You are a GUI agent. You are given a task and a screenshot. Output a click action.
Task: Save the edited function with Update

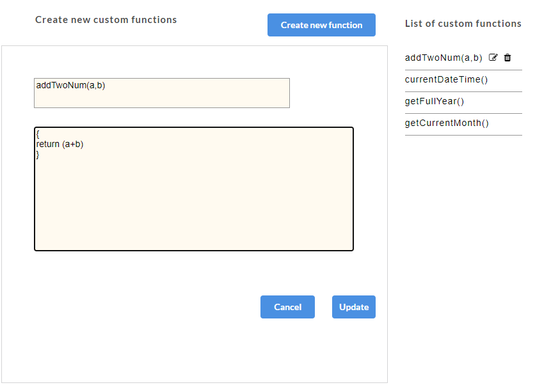tap(353, 307)
